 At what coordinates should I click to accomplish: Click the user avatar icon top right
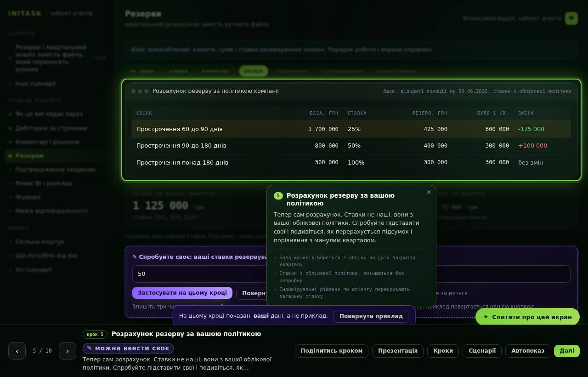tap(571, 18)
